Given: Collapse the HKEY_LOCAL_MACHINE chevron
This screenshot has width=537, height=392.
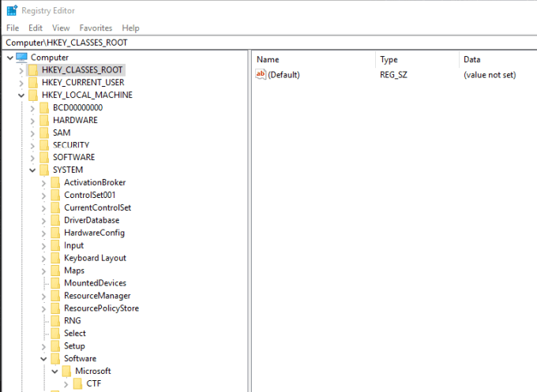Looking at the screenshot, I should tap(21, 95).
